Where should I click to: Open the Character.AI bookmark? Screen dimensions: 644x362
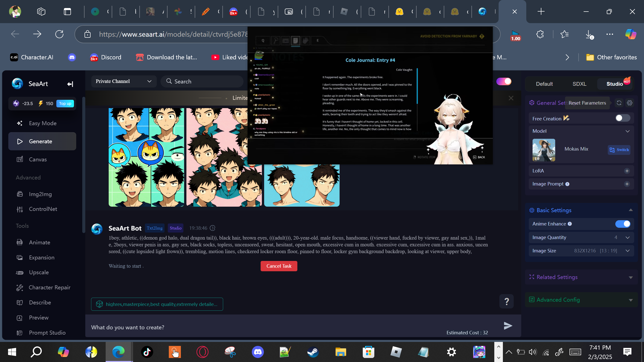pos(32,57)
